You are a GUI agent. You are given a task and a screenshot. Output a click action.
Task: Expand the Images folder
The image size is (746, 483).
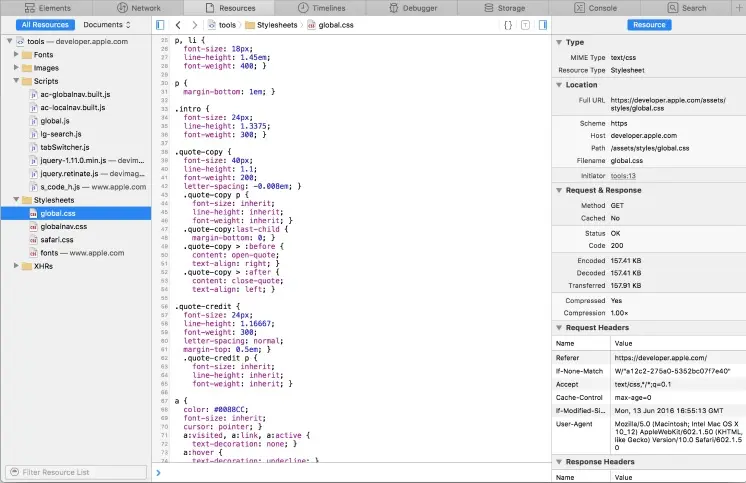[x=16, y=68]
